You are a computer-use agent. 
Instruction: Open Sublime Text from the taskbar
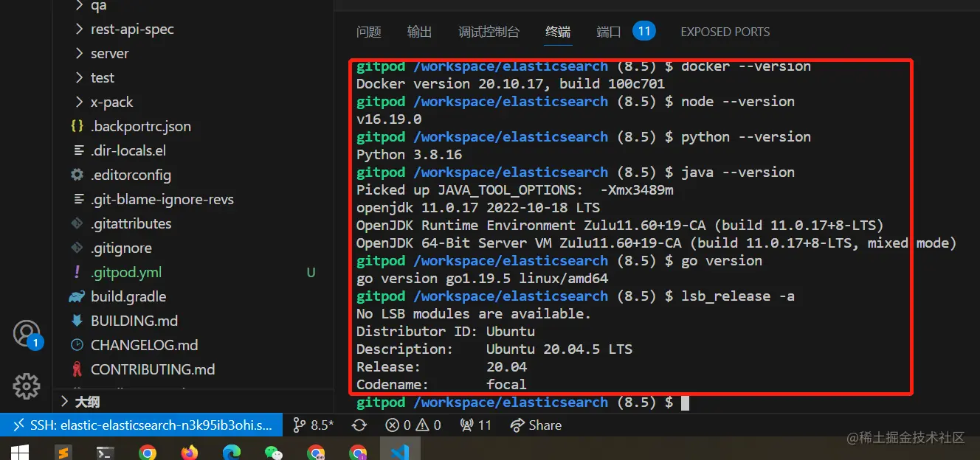(63, 452)
